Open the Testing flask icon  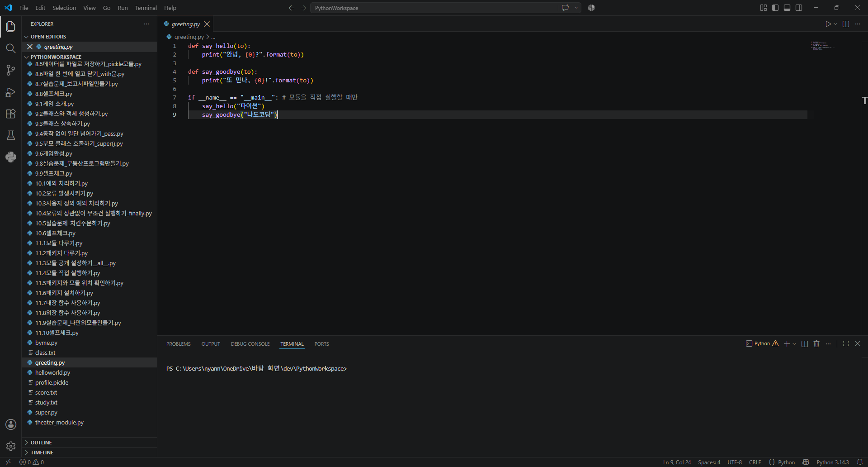tap(11, 135)
